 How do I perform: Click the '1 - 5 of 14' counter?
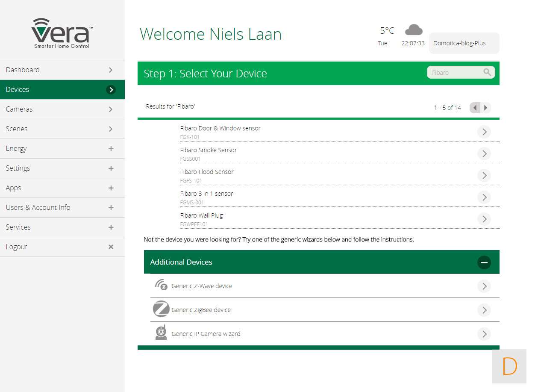pyautogui.click(x=447, y=108)
